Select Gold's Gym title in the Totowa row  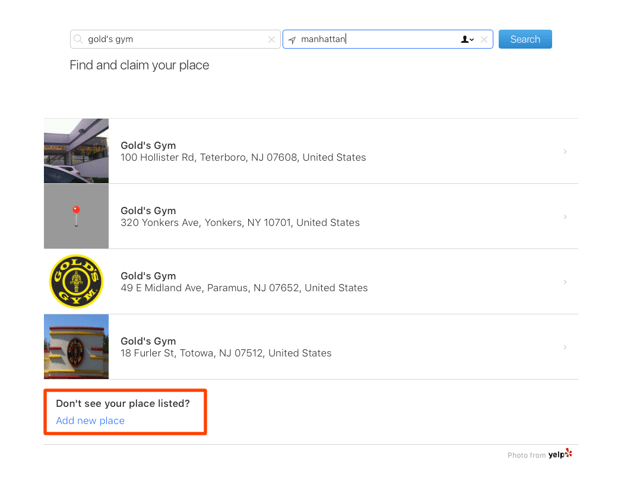[148, 341]
